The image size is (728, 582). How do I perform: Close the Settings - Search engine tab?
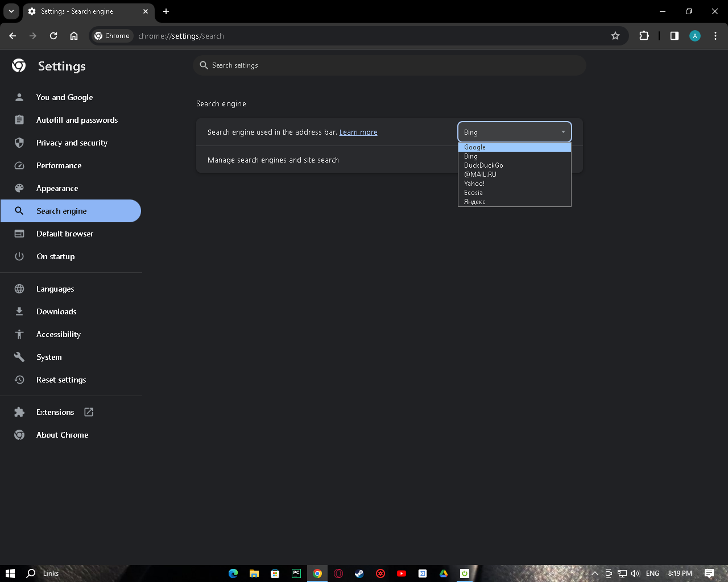(x=146, y=11)
